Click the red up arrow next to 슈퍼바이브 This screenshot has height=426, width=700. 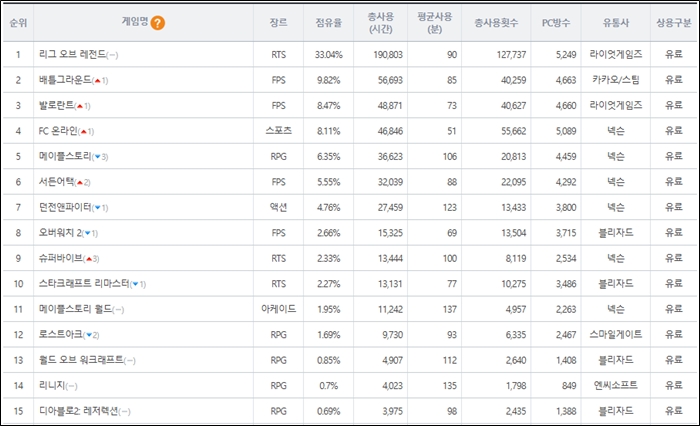tap(91, 259)
